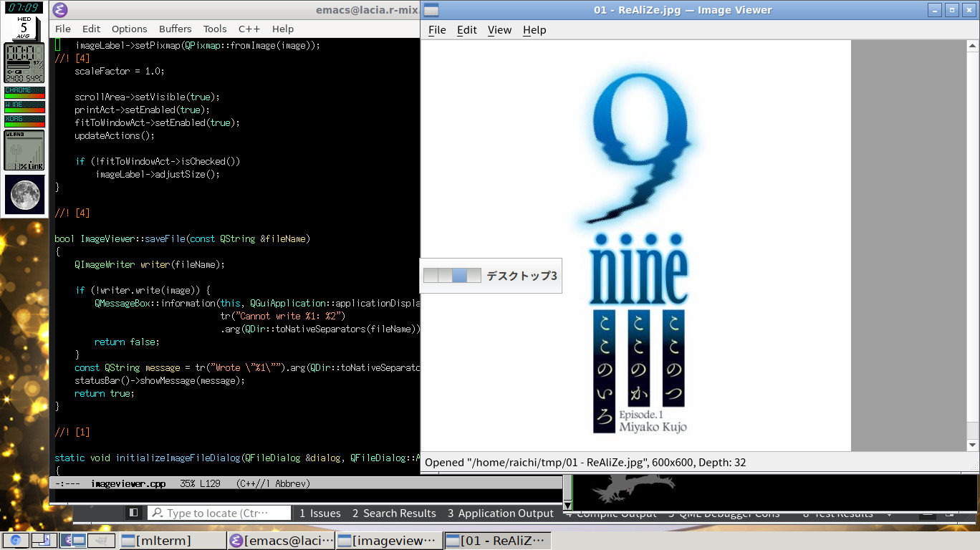The image size is (980, 550).
Task: Open the Emacs File menu
Action: pyautogui.click(x=63, y=29)
